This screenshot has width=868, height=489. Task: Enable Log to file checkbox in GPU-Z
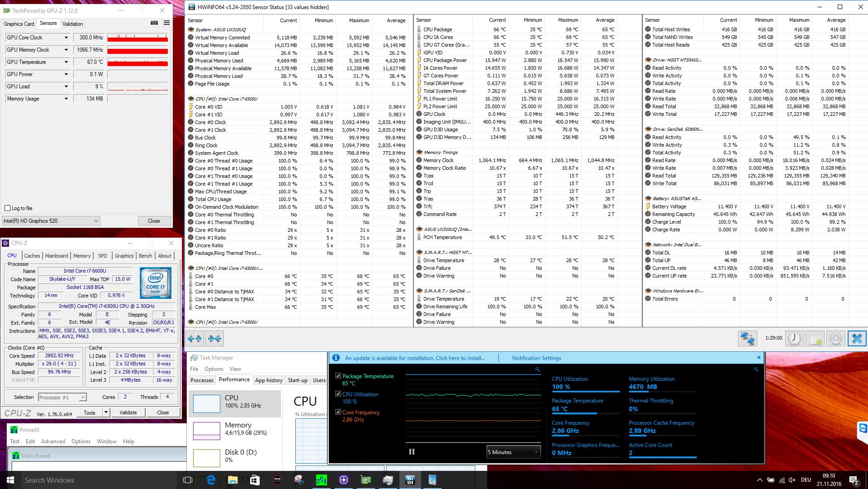click(7, 208)
